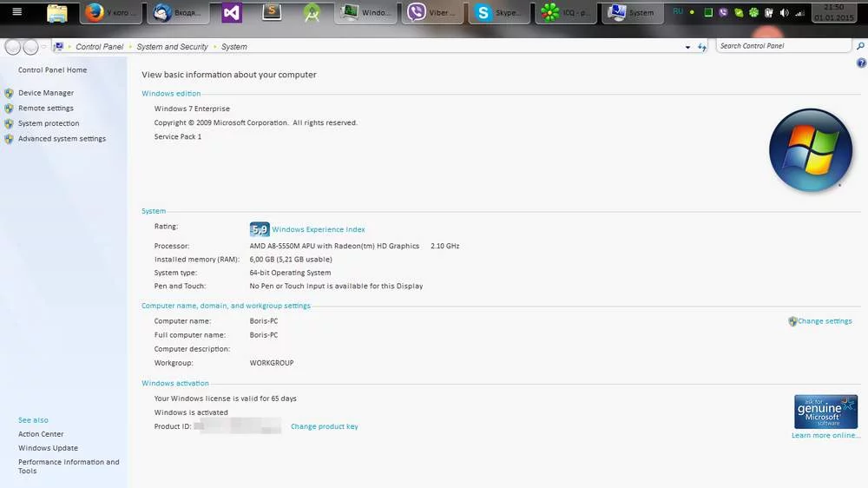
Task: Go forward with the Forward arrow button
Action: tap(31, 47)
